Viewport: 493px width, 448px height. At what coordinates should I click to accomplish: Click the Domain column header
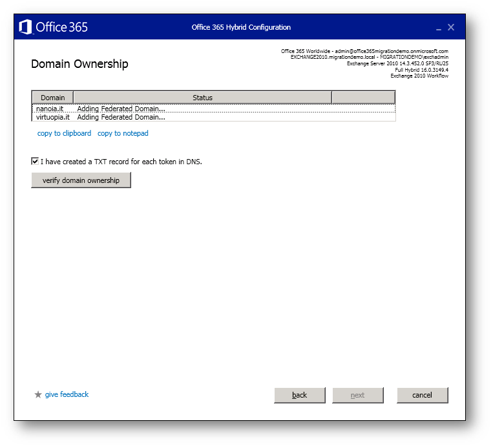tap(53, 98)
